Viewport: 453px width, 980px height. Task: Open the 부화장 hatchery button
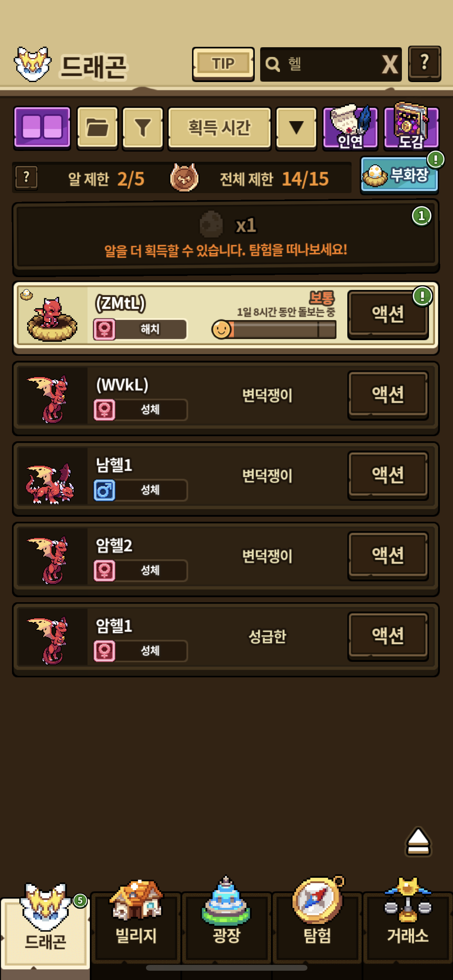(x=400, y=175)
